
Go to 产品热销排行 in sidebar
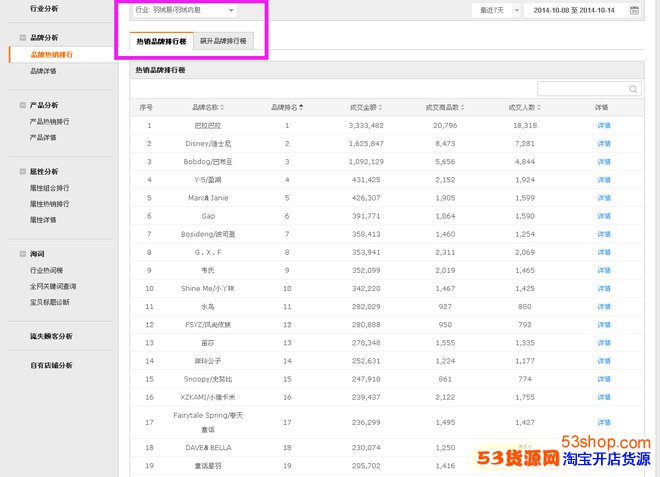(x=50, y=121)
